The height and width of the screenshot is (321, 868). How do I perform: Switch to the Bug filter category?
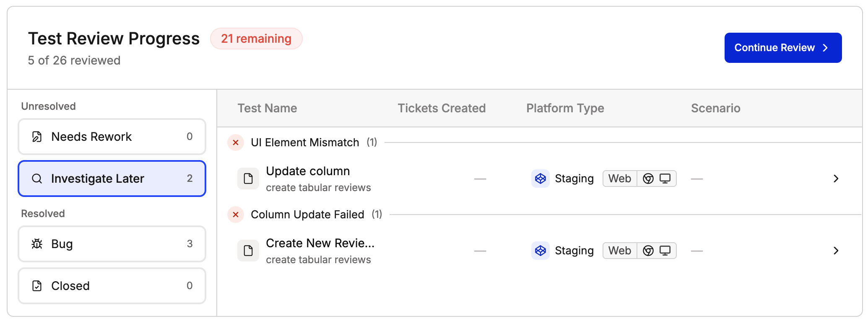tap(112, 244)
